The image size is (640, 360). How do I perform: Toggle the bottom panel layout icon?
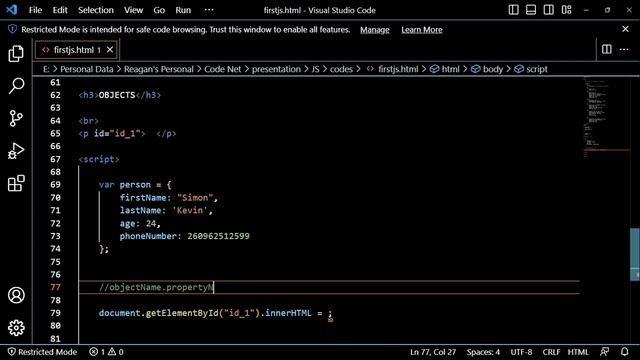(x=531, y=10)
